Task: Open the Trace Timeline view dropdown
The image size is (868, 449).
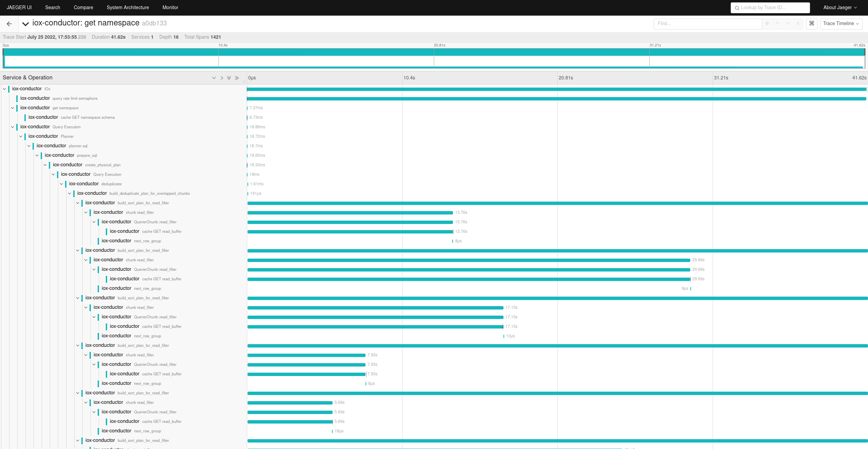Action: (841, 24)
